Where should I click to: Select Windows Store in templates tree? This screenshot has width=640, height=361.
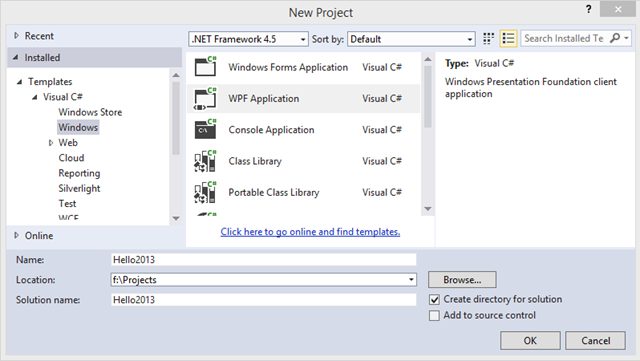point(90,112)
